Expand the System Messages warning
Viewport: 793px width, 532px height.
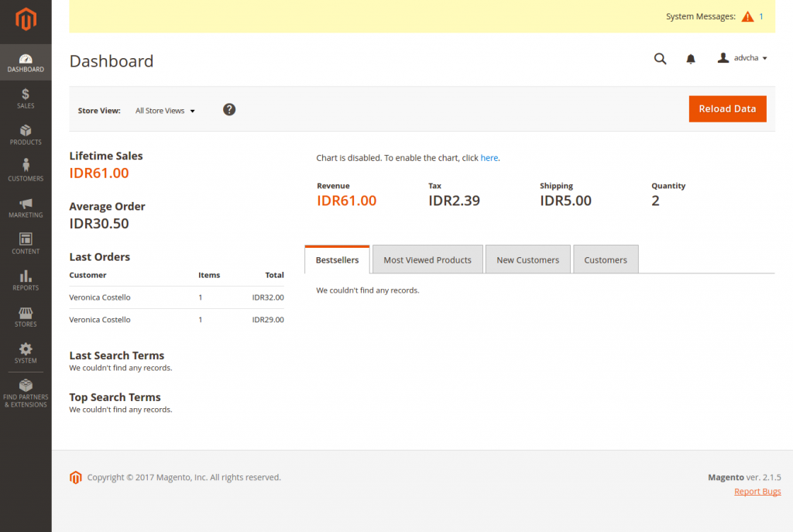coord(747,16)
